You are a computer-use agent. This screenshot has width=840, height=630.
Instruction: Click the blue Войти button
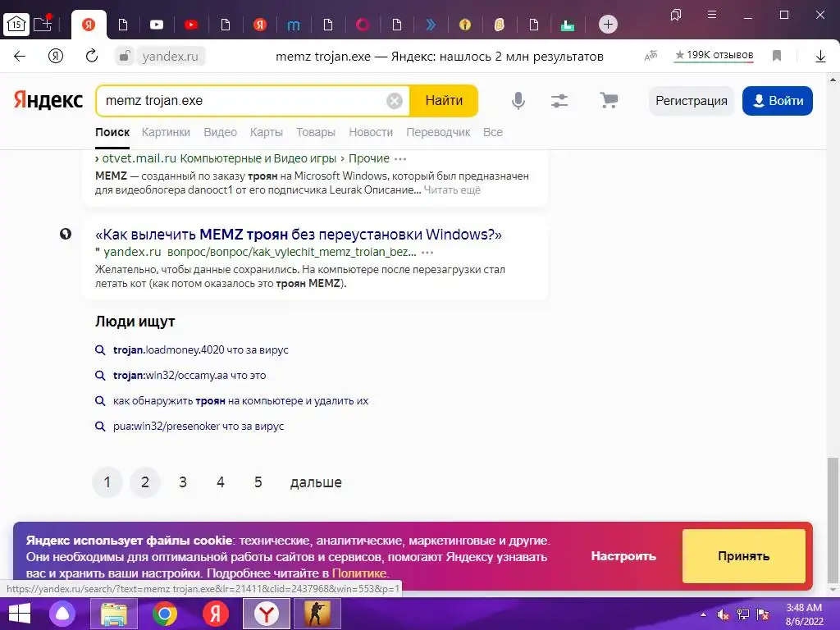pos(778,101)
